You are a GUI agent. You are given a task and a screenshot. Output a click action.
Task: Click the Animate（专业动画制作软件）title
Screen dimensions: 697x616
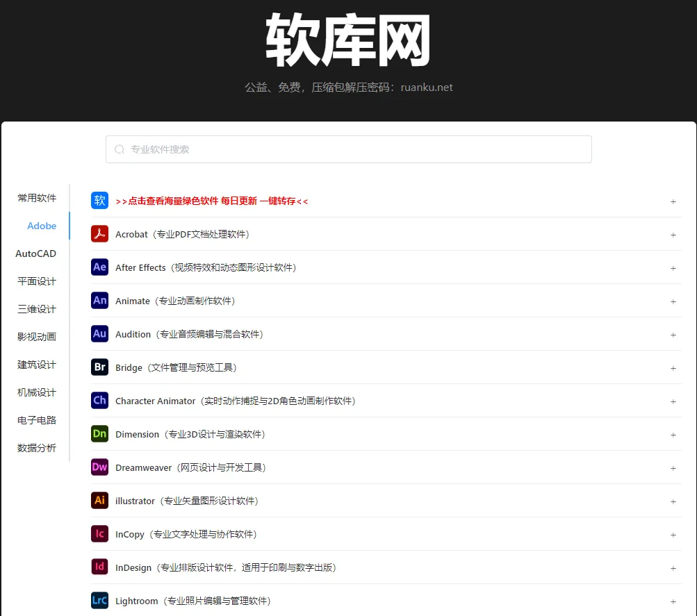[x=175, y=301]
